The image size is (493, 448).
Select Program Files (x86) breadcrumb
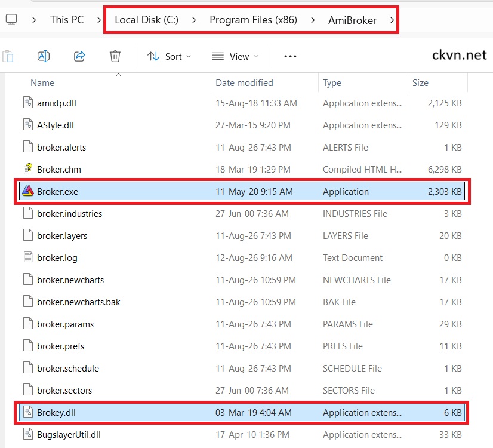tap(254, 20)
